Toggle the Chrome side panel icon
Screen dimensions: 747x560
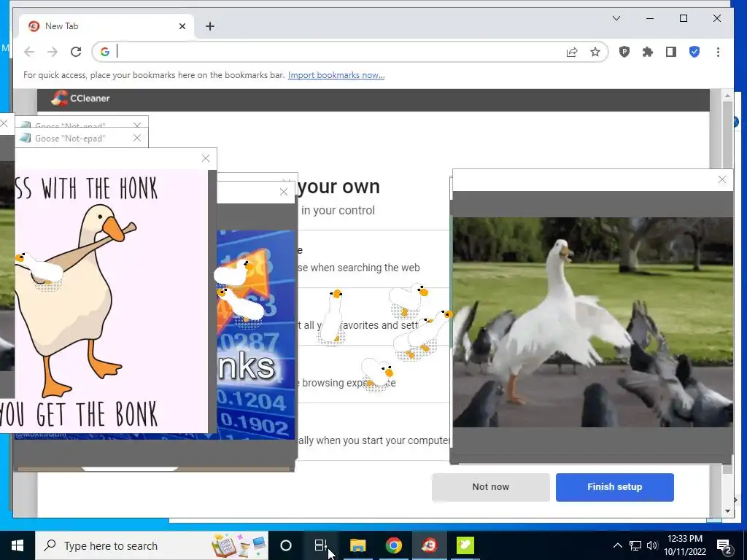point(671,52)
